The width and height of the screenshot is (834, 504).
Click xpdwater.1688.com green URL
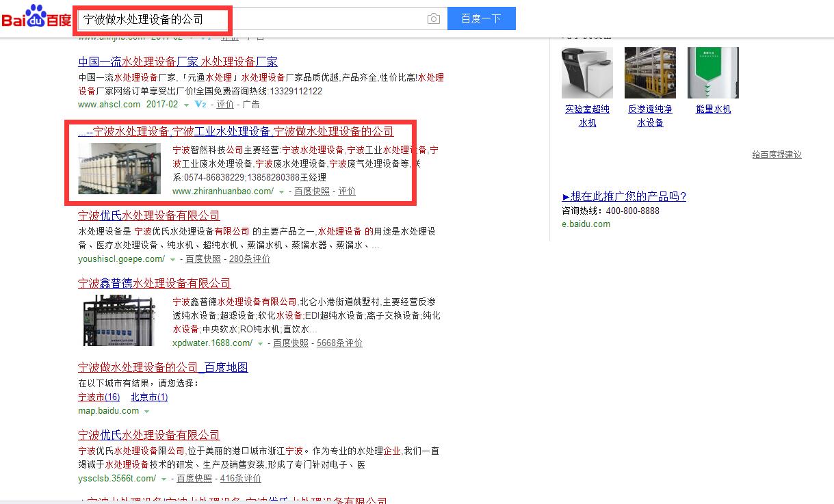212,343
